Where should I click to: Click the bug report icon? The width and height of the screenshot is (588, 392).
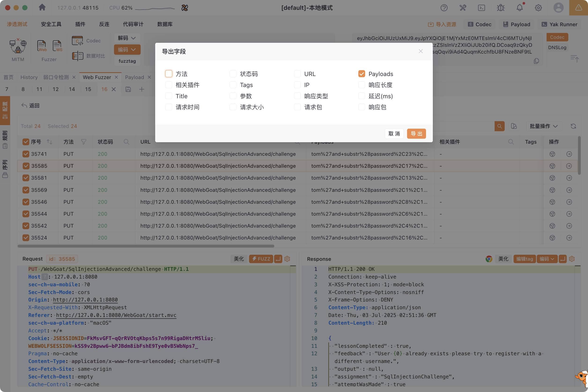(501, 8)
